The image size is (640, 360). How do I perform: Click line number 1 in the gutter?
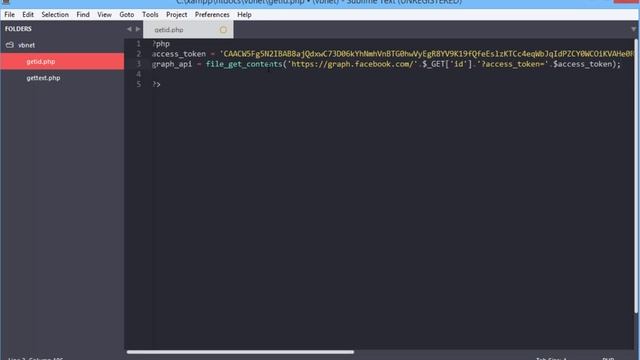tap(138, 44)
